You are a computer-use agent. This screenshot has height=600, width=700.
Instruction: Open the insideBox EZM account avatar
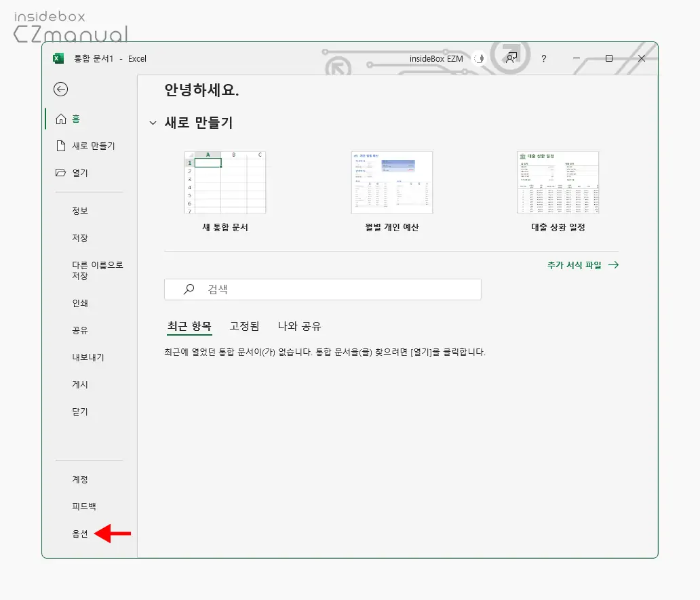(480, 58)
